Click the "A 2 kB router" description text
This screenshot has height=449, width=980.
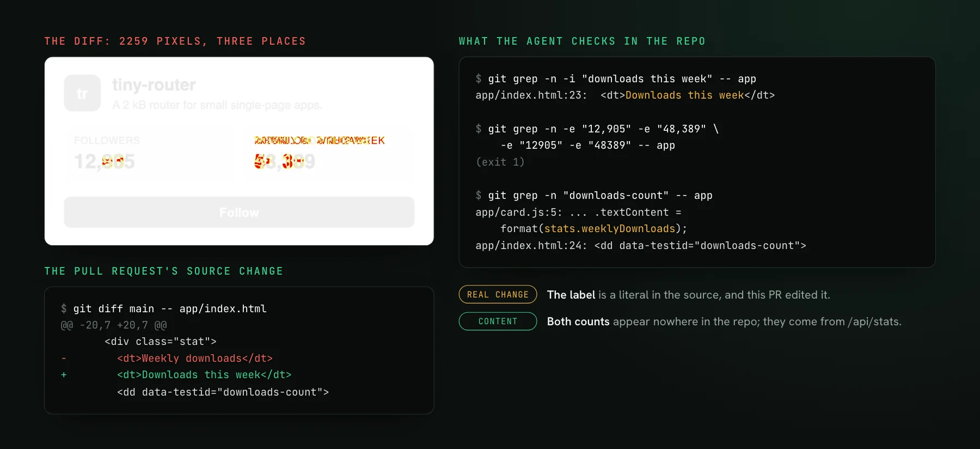tap(217, 105)
